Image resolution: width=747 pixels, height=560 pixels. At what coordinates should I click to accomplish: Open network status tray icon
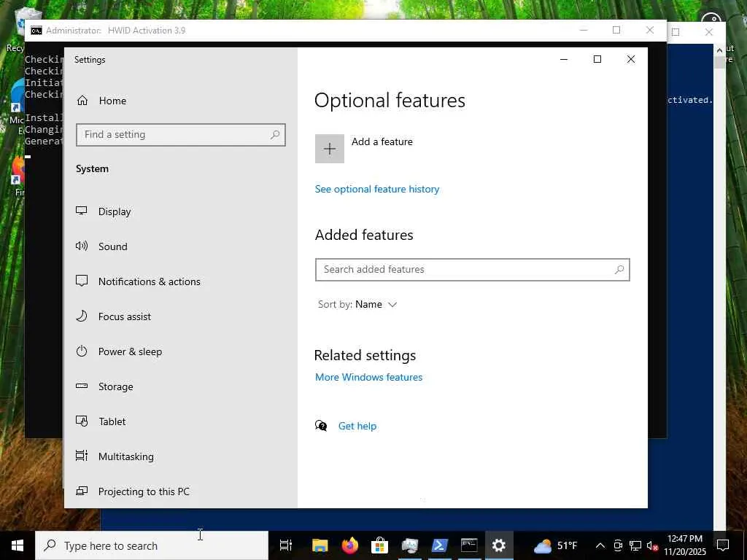(x=635, y=545)
